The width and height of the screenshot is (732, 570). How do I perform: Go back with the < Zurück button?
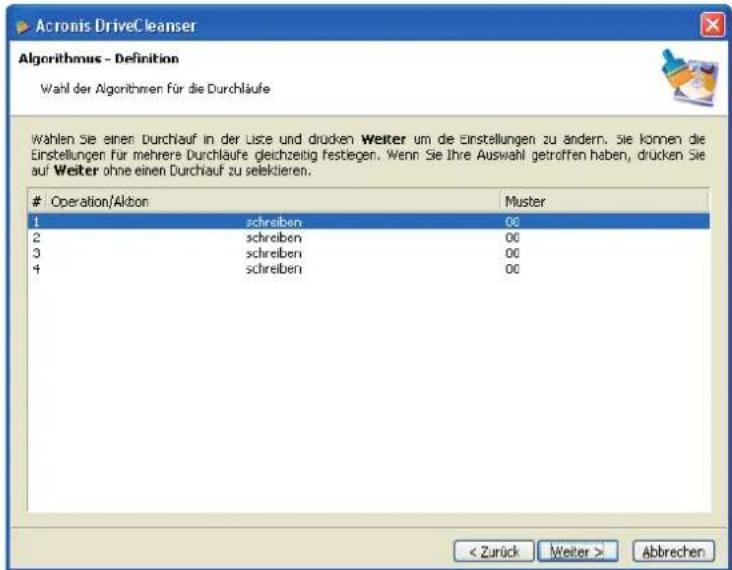(x=493, y=552)
